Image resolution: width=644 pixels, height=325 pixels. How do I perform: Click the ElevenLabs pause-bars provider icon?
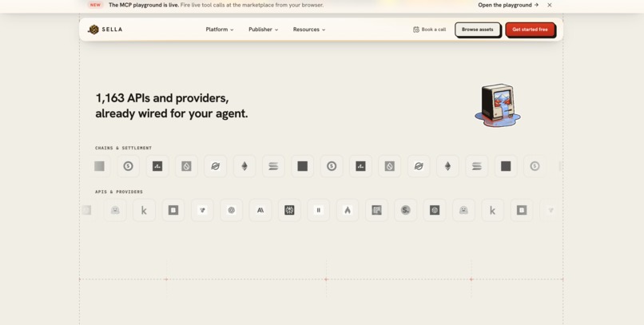click(318, 210)
